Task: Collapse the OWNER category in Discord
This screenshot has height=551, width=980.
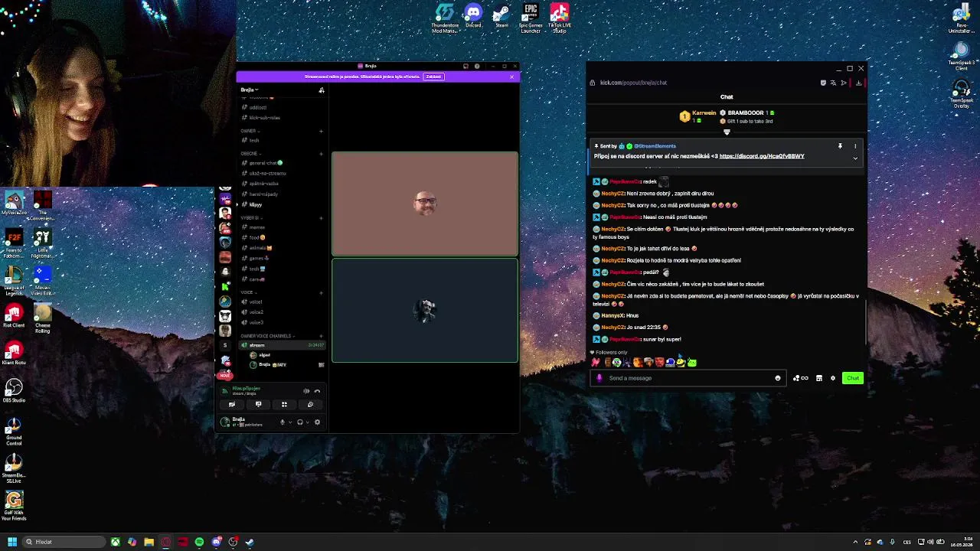Action: pyautogui.click(x=249, y=131)
